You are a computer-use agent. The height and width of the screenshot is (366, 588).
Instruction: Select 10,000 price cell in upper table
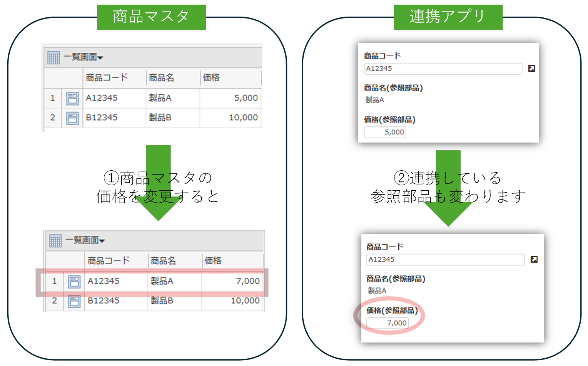(231, 118)
